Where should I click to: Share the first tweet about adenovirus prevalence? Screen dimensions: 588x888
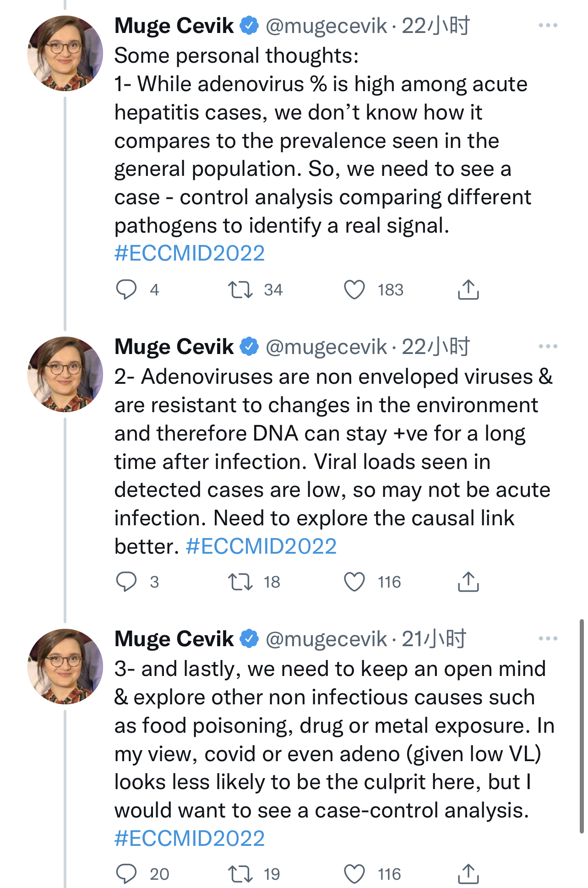(x=468, y=289)
